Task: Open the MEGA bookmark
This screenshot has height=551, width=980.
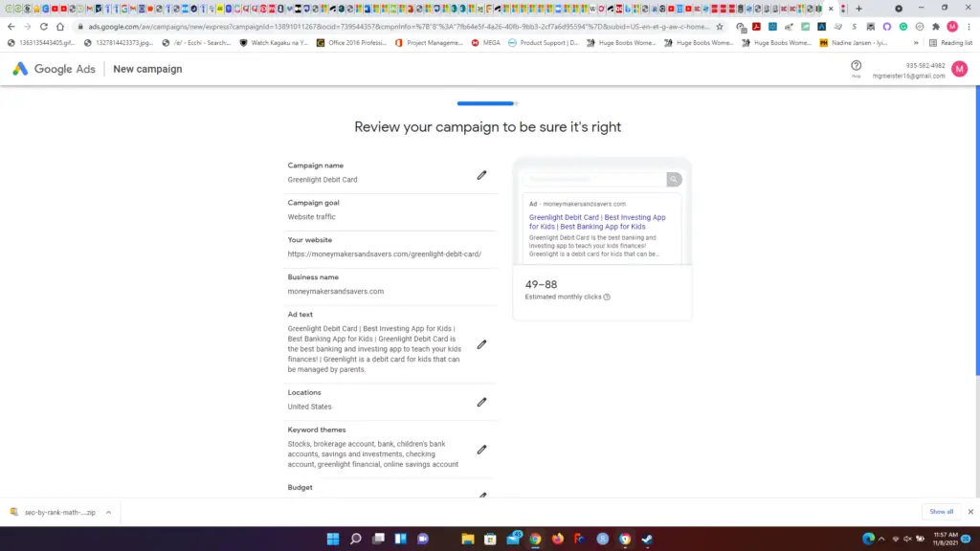Action: pos(485,43)
